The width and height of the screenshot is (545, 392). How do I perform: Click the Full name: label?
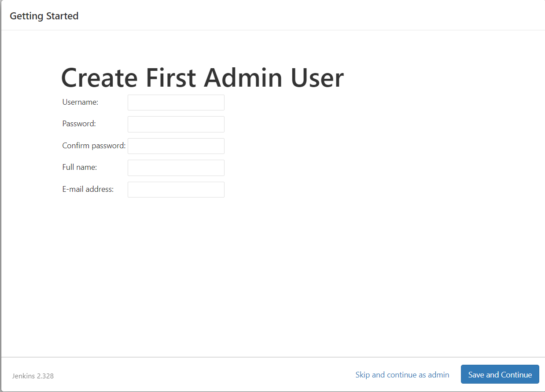[80, 167]
